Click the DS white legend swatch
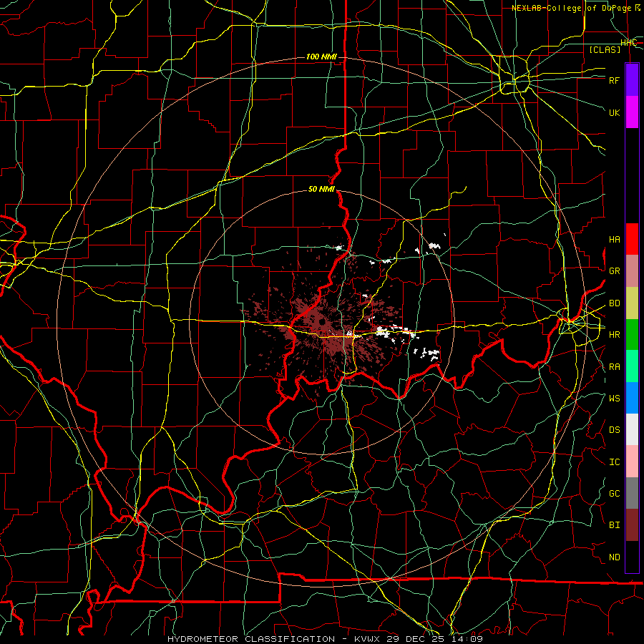This screenshot has width=644, height=644. 632,429
